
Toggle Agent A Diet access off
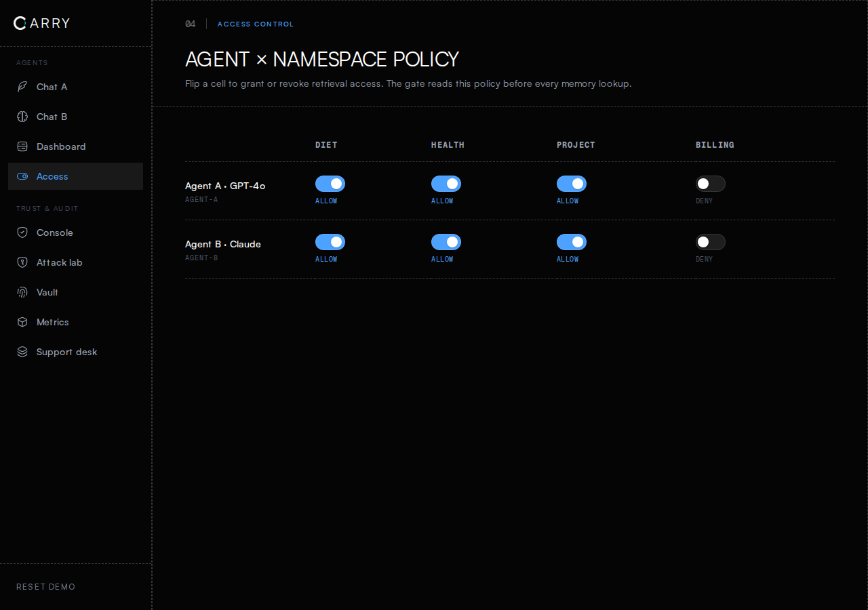point(330,184)
